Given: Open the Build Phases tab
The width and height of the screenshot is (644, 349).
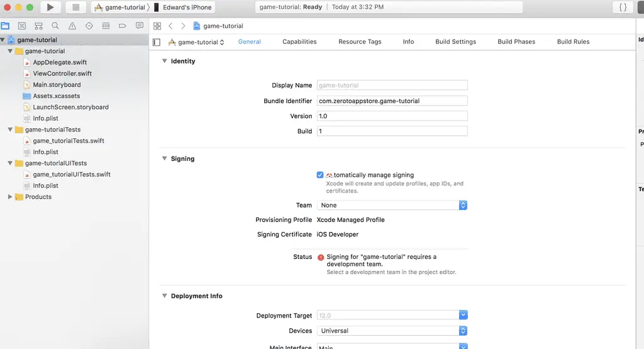Looking at the screenshot, I should 516,42.
